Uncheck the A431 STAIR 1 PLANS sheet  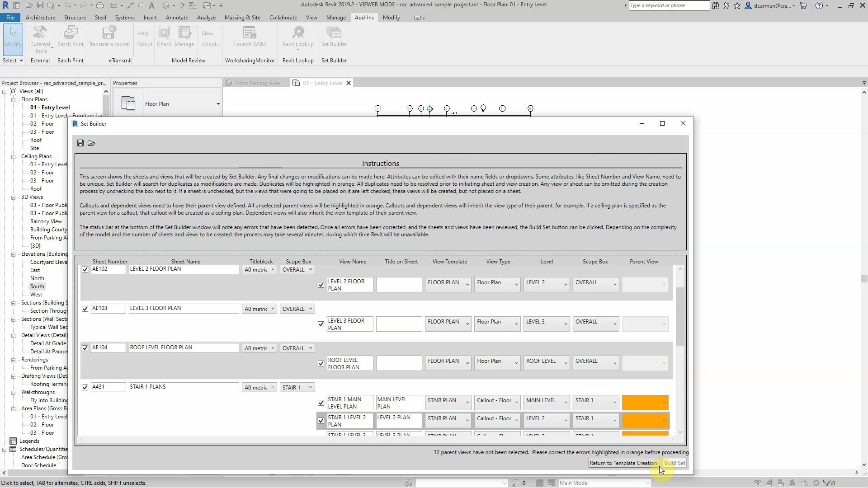[85, 388]
